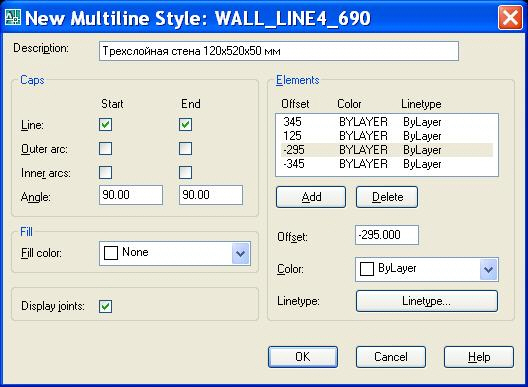Click in the Description text field
This screenshot has width=528, height=387.
pyautogui.click(x=279, y=51)
